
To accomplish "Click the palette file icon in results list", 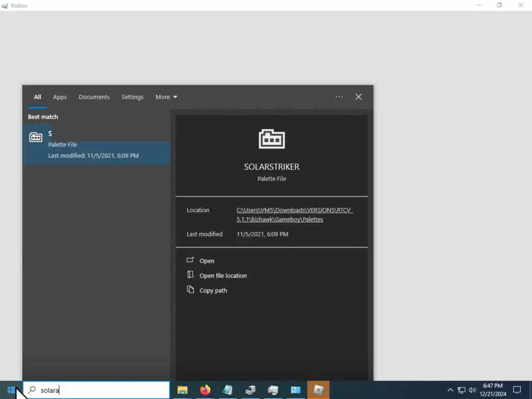I will (36, 137).
